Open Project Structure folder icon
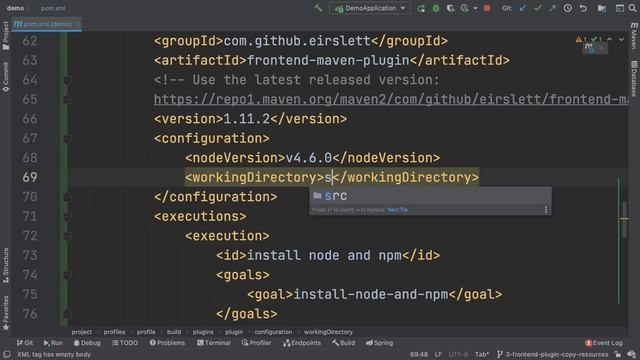The width and height of the screenshot is (640, 360). 602,8
